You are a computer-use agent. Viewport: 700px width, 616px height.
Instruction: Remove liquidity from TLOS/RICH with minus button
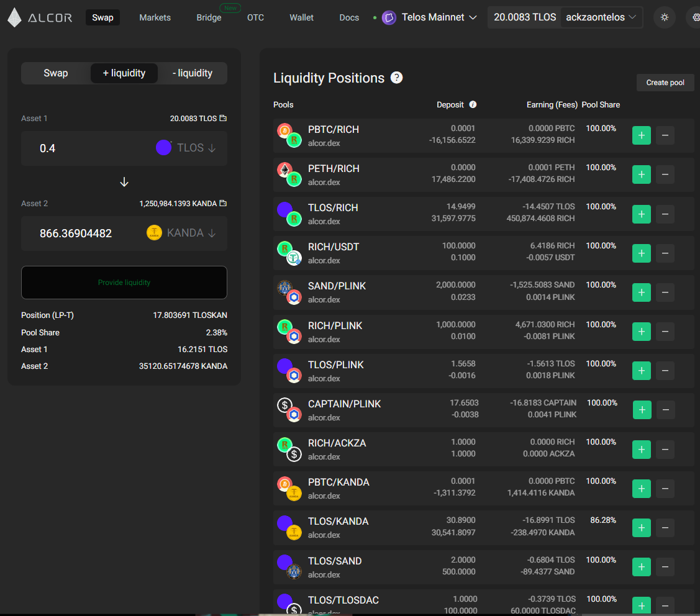tap(665, 214)
